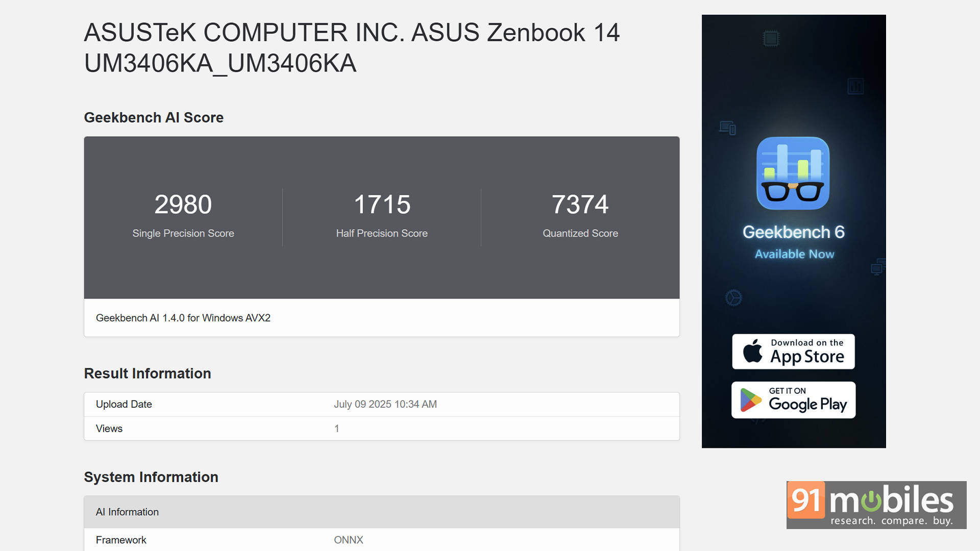Click the Geekbench AI 1.4.0 version text

click(183, 318)
